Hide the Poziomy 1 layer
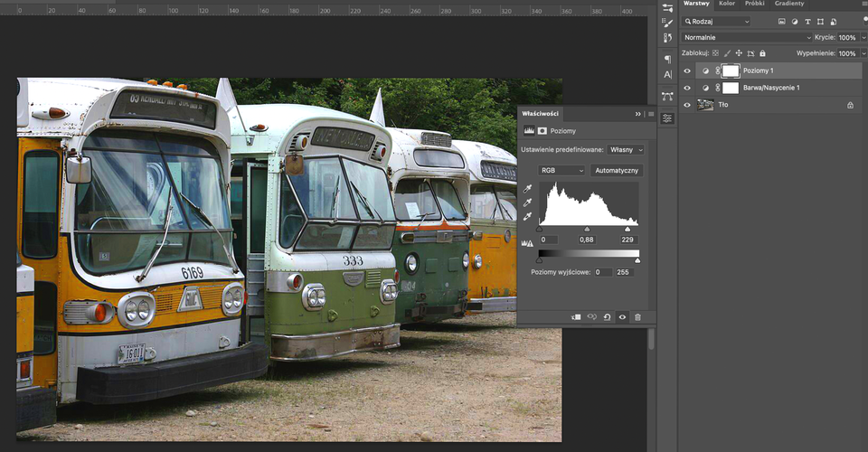This screenshot has width=868, height=452. (x=687, y=71)
